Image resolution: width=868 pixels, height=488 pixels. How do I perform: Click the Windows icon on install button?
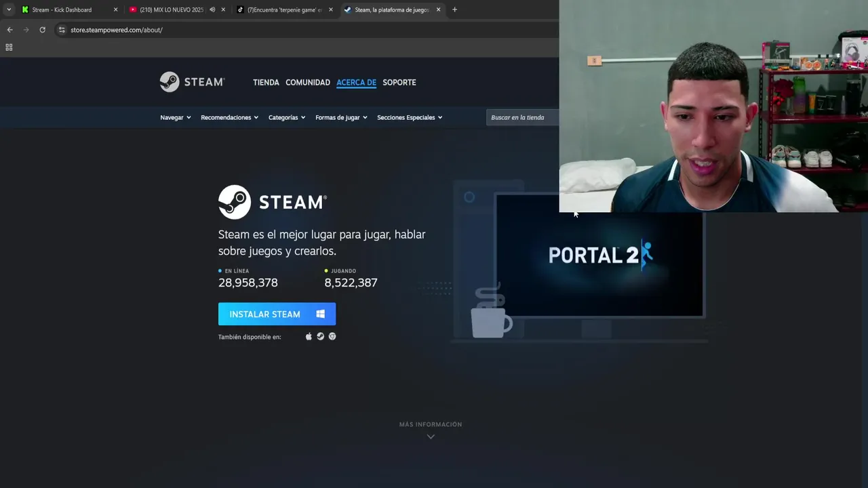pyautogui.click(x=320, y=314)
